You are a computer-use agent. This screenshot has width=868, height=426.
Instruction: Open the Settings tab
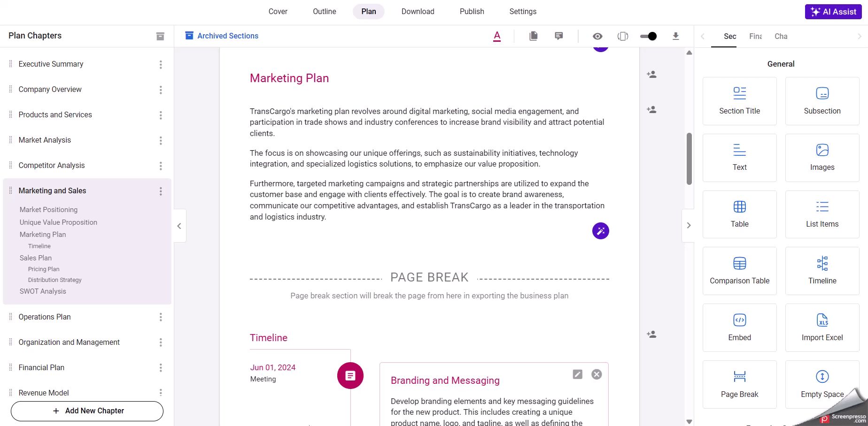pyautogui.click(x=523, y=11)
